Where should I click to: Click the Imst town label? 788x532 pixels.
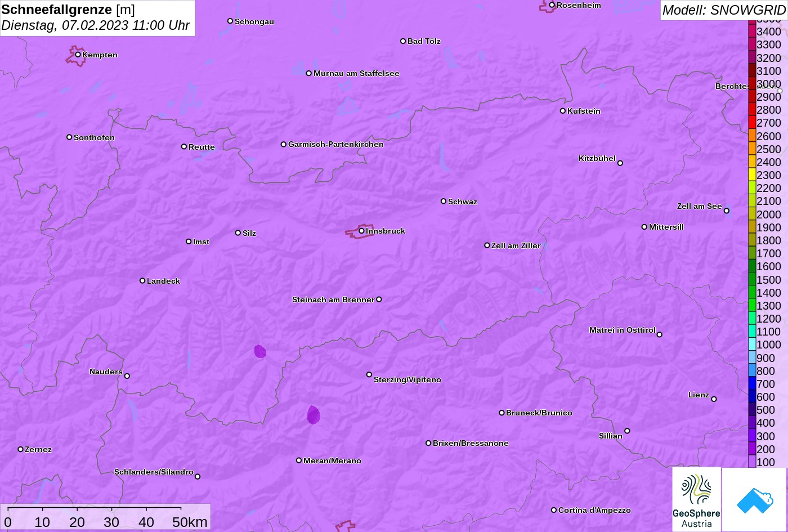201,242
